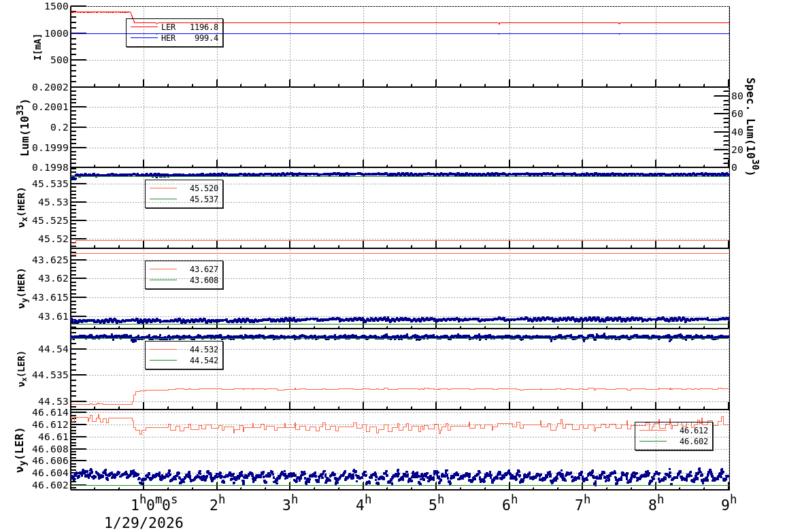
Task: Toggle the red 45.520 legend line
Action: coord(184,186)
